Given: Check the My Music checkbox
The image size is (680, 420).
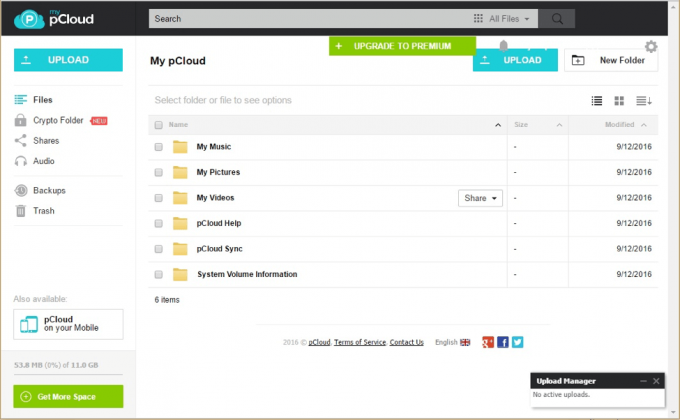Looking at the screenshot, I should [x=159, y=147].
